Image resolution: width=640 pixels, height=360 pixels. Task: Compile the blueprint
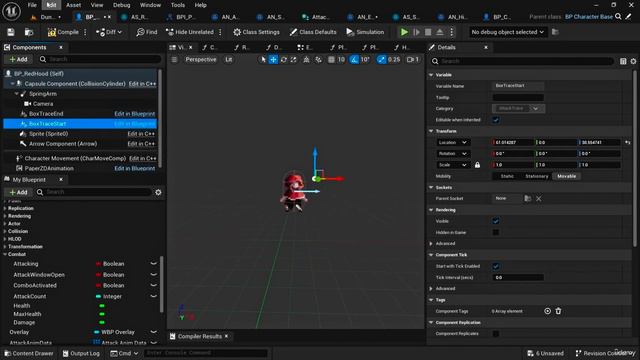[x=63, y=32]
